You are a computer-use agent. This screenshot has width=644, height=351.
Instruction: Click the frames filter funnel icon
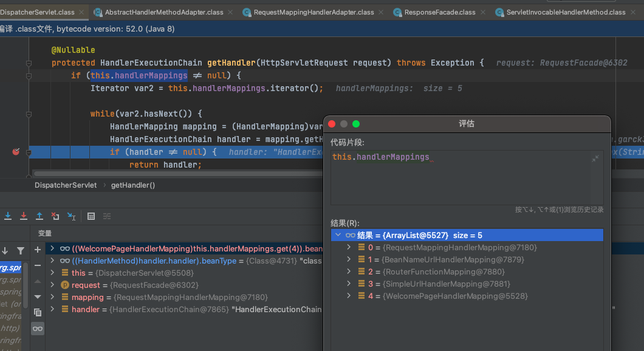(21, 250)
